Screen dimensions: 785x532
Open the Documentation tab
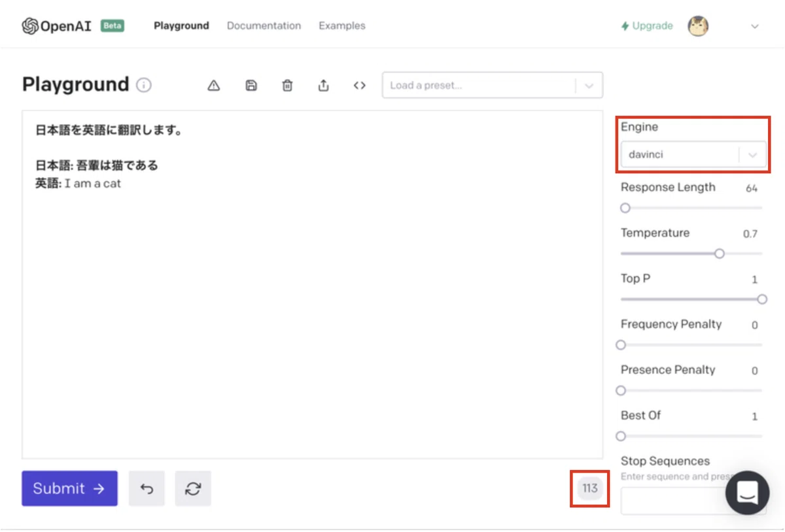(x=264, y=26)
